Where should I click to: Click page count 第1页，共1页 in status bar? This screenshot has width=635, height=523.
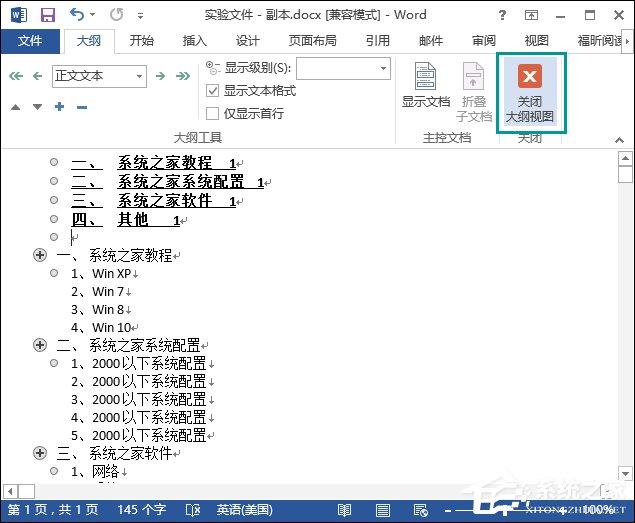[53, 510]
